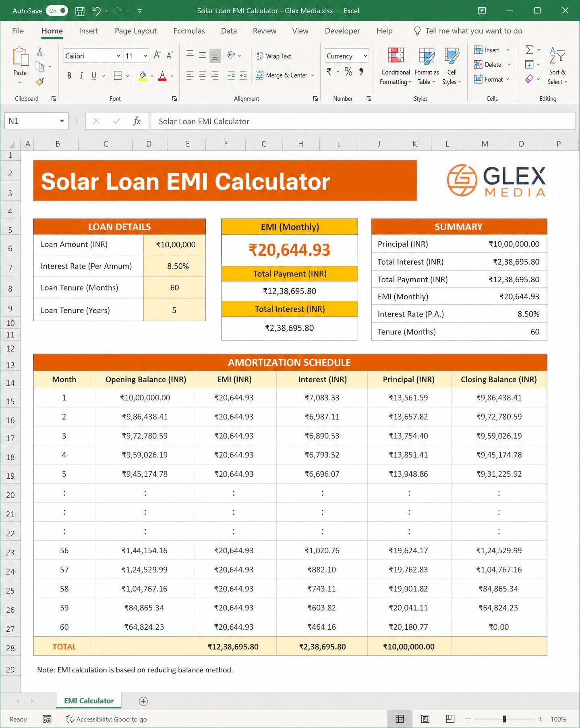Open Customize Quick Access Toolbar dropdown
The width and height of the screenshot is (580, 728).
tap(140, 11)
